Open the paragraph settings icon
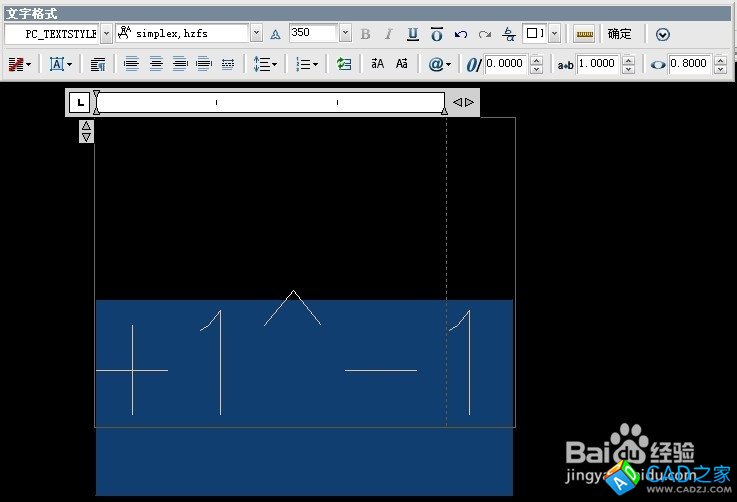Screen dimensions: 737x502 98,64
